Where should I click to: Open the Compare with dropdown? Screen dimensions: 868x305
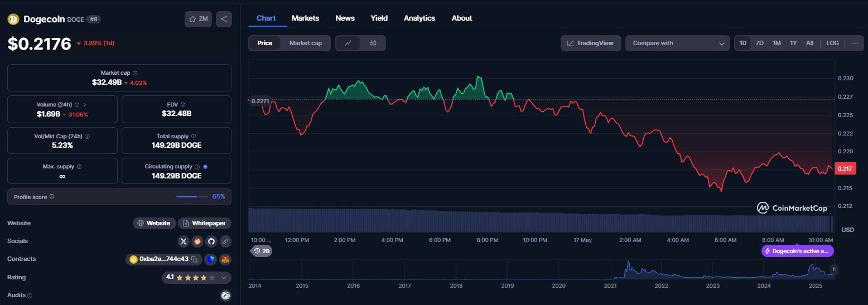pos(678,43)
